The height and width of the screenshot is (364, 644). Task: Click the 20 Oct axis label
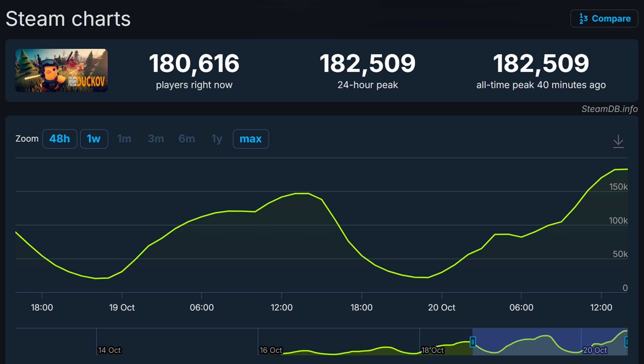pyautogui.click(x=441, y=307)
